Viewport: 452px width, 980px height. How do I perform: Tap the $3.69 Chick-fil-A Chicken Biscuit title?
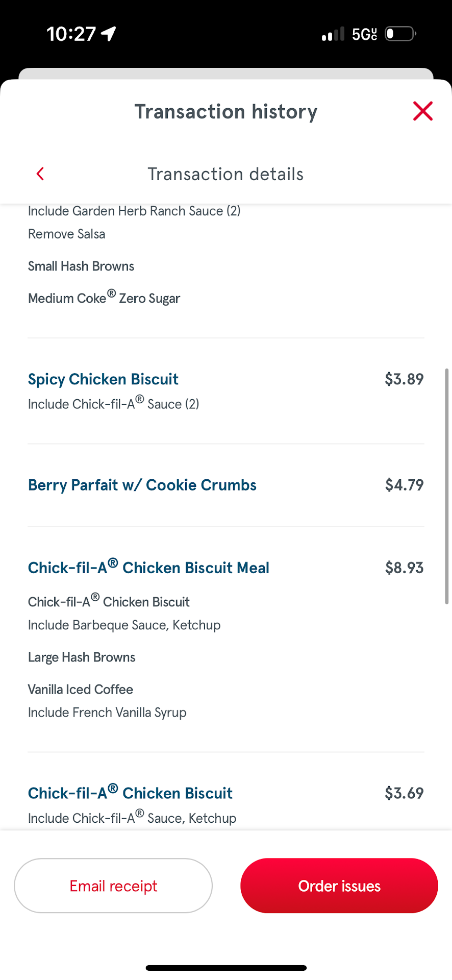pyautogui.click(x=130, y=793)
